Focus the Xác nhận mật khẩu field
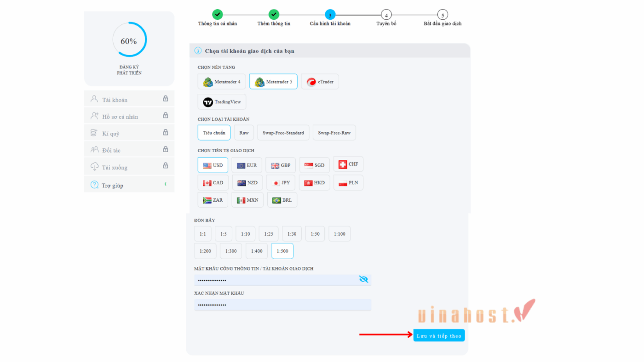The height and width of the screenshot is (362, 644). click(x=282, y=305)
